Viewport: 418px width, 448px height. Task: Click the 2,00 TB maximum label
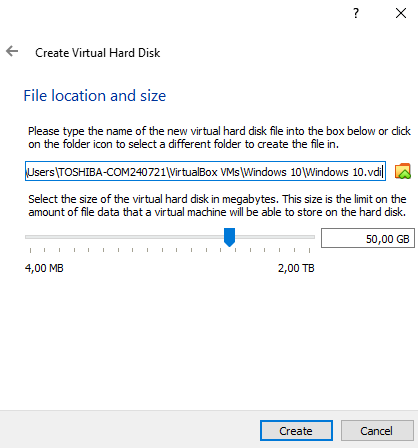296,268
